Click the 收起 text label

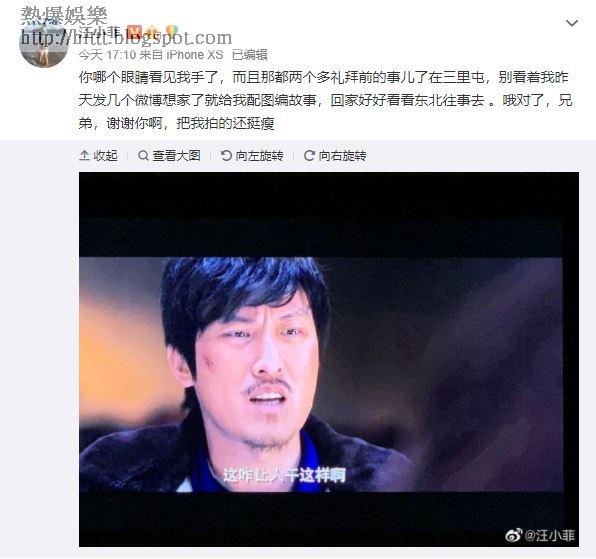tap(105, 155)
